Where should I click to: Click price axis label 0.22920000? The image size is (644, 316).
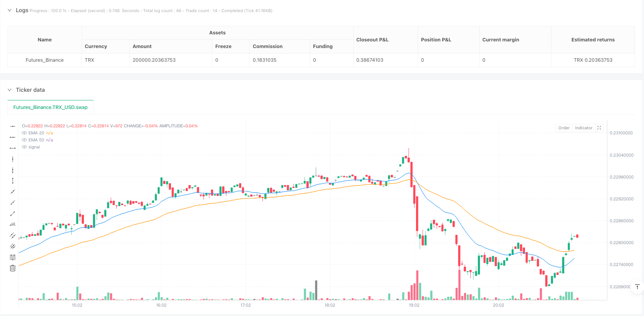tap(621, 199)
